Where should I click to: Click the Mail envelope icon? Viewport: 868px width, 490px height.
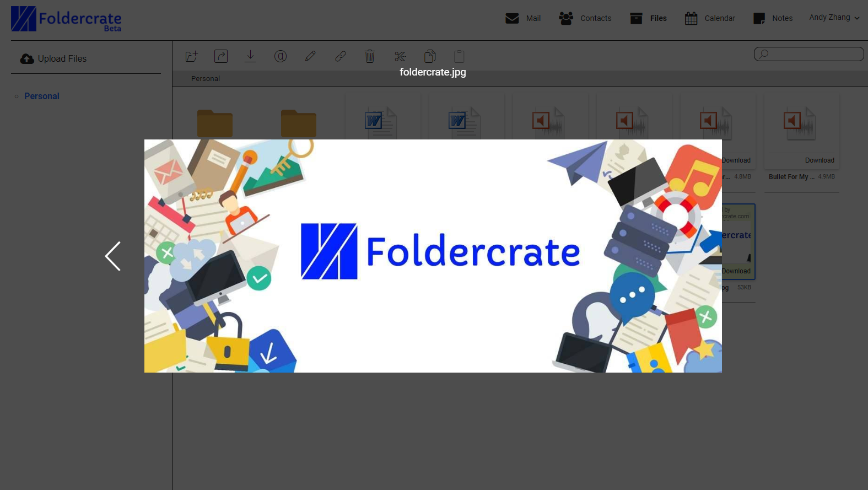pos(512,18)
